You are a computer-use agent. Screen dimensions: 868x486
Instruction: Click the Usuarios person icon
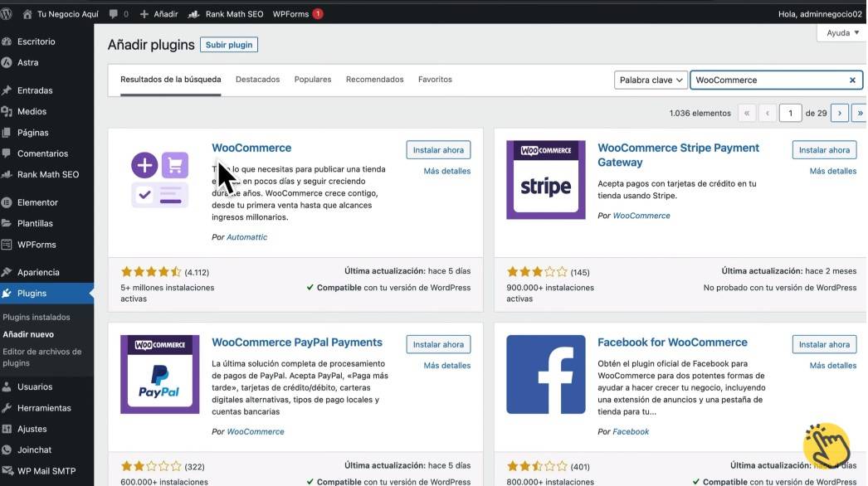pos(7,387)
